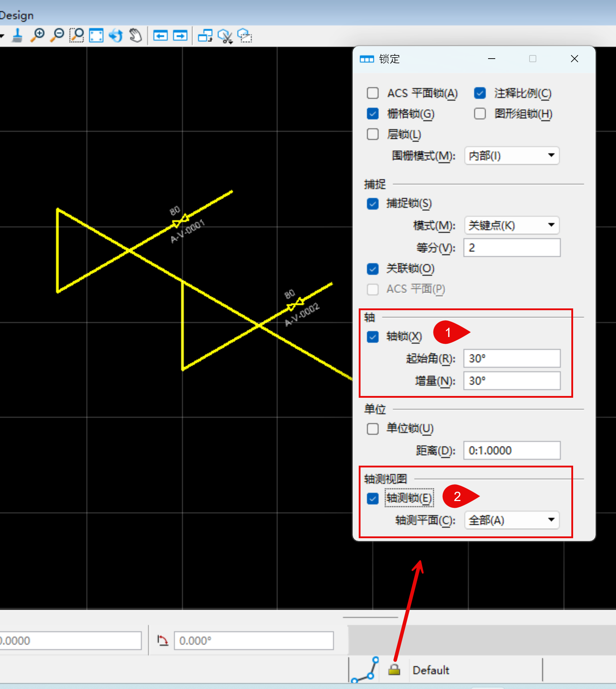The image size is (616, 689).
Task: Go to the next view
Action: [180, 36]
